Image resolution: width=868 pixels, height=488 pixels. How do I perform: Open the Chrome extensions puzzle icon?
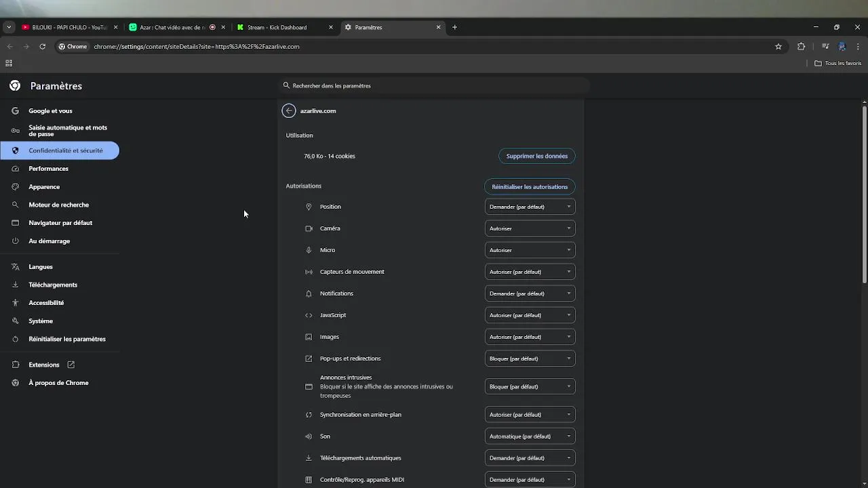coord(801,47)
